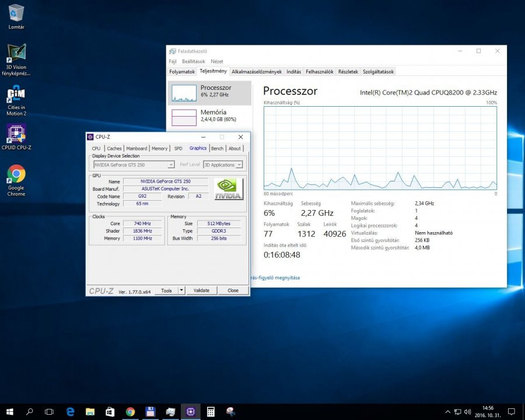Click the Tools button in CPU-Z
Image resolution: width=525 pixels, height=420 pixels.
[x=166, y=290]
